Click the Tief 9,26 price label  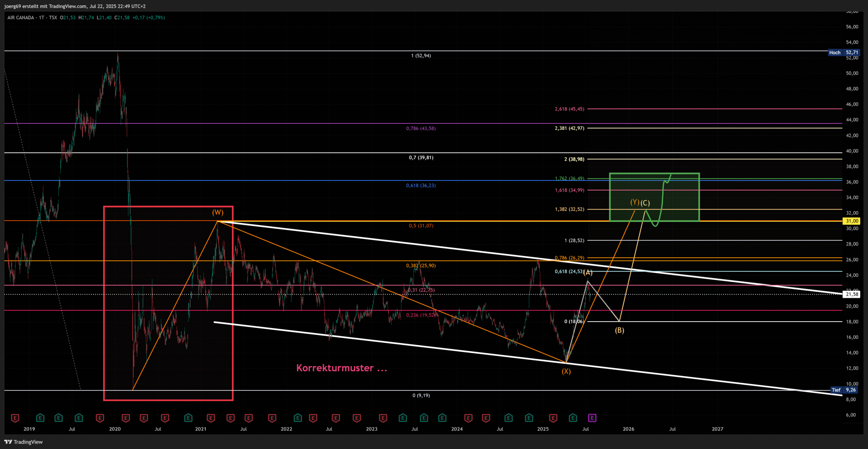(x=844, y=390)
